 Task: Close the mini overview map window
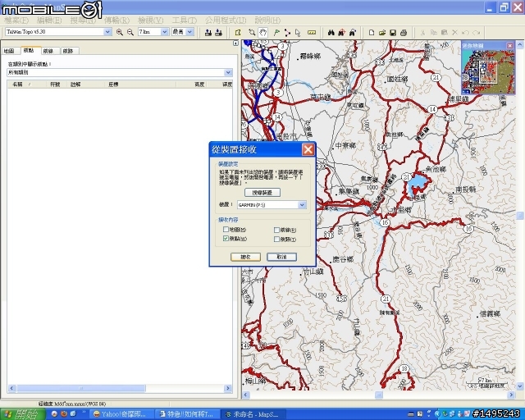pyautogui.click(x=509, y=46)
